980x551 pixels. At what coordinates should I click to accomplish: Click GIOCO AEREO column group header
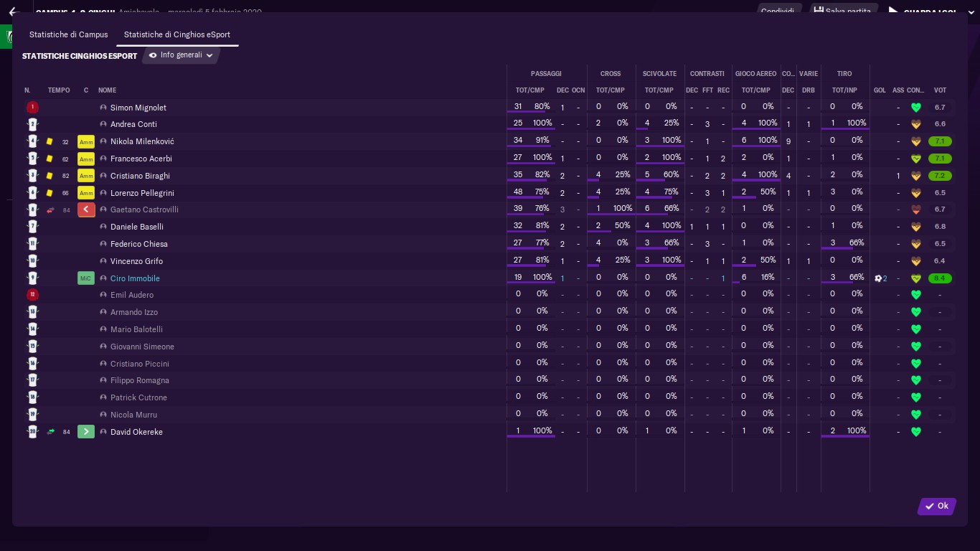tap(755, 74)
